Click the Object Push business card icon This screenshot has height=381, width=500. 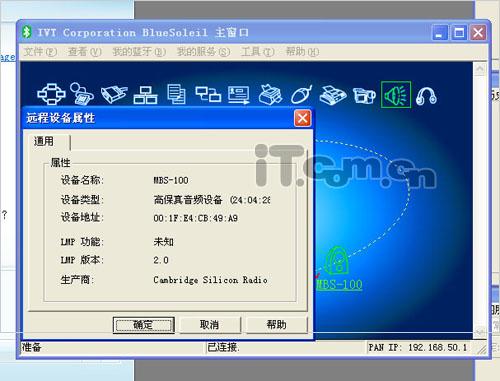tap(239, 95)
